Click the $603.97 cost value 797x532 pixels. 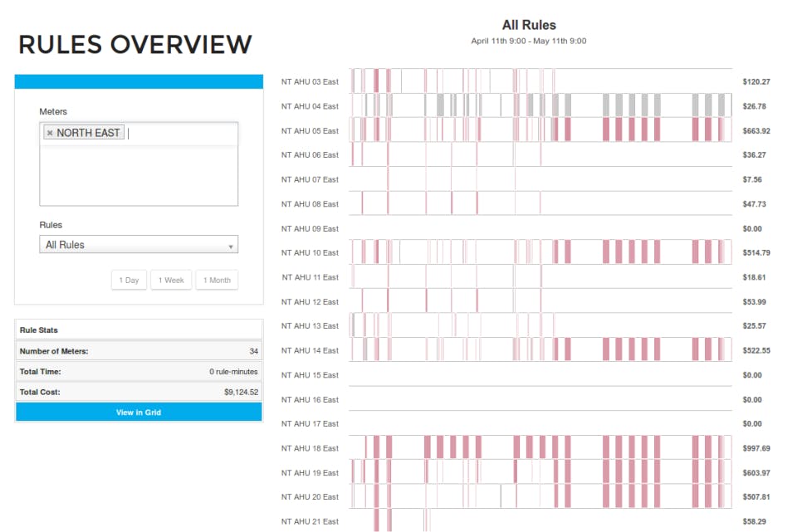[756, 473]
